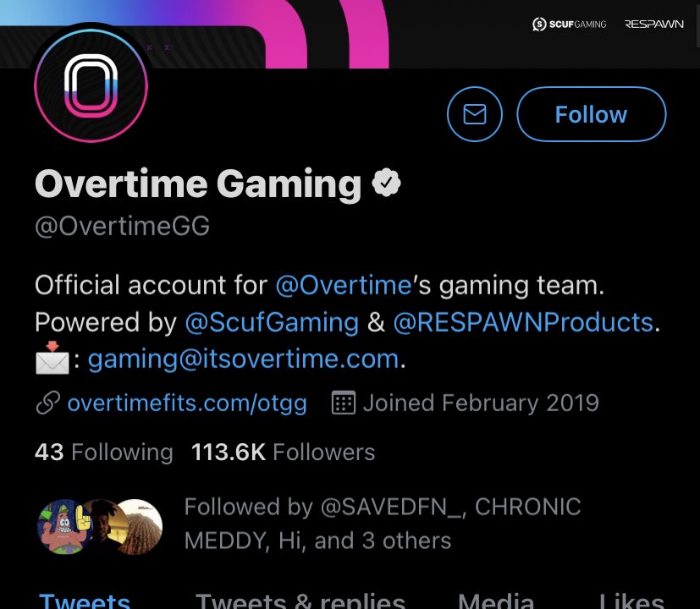The image size is (700, 609).
Task: Visit the overtimefits.com/otgg website link
Action: click(x=186, y=403)
